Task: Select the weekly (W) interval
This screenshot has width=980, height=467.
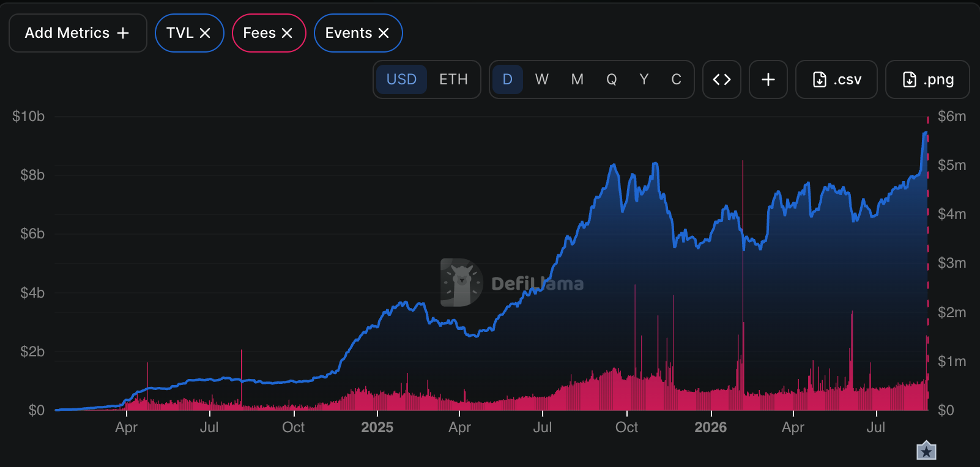Action: (542, 79)
